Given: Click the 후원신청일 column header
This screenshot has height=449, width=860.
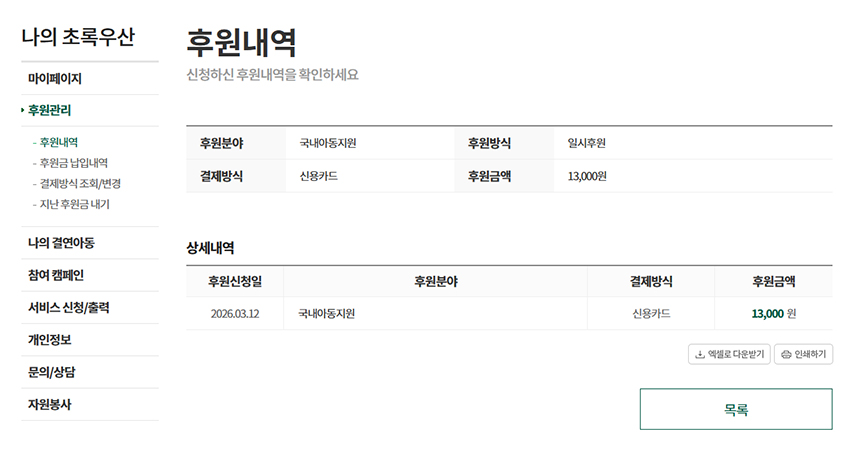Looking at the screenshot, I should (235, 282).
